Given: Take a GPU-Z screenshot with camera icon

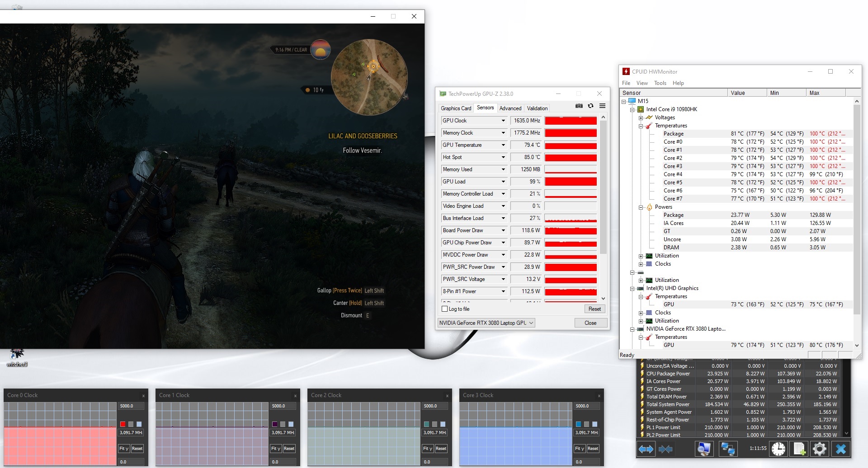Looking at the screenshot, I should tap(579, 106).
